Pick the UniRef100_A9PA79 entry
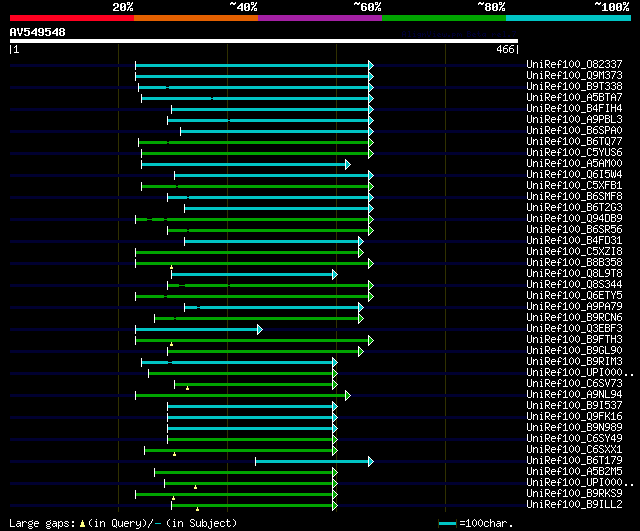Screen dimensions: 640x531 coord(574,307)
